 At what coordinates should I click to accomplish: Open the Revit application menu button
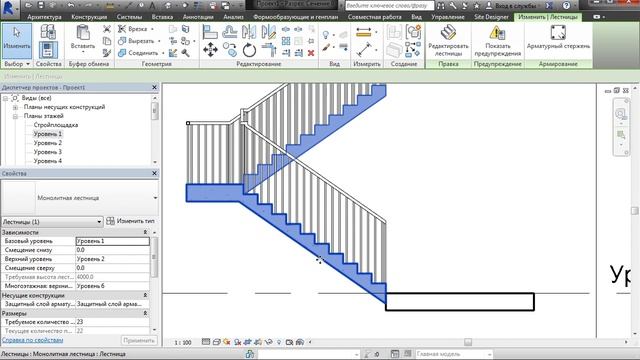(x=9, y=9)
